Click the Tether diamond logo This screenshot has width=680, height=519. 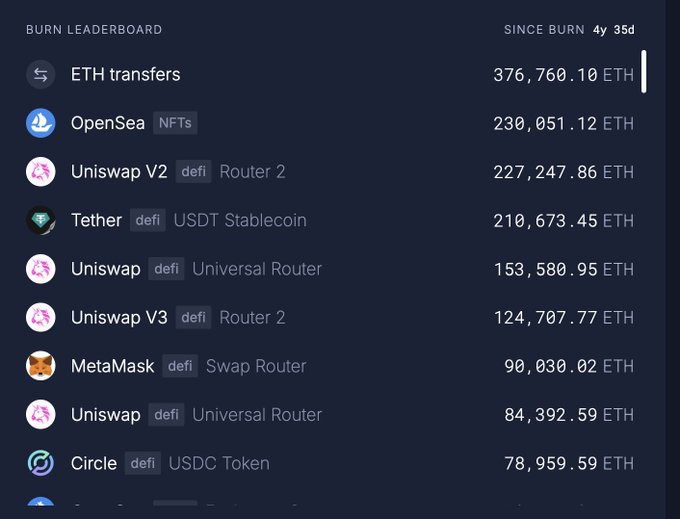click(x=40, y=220)
